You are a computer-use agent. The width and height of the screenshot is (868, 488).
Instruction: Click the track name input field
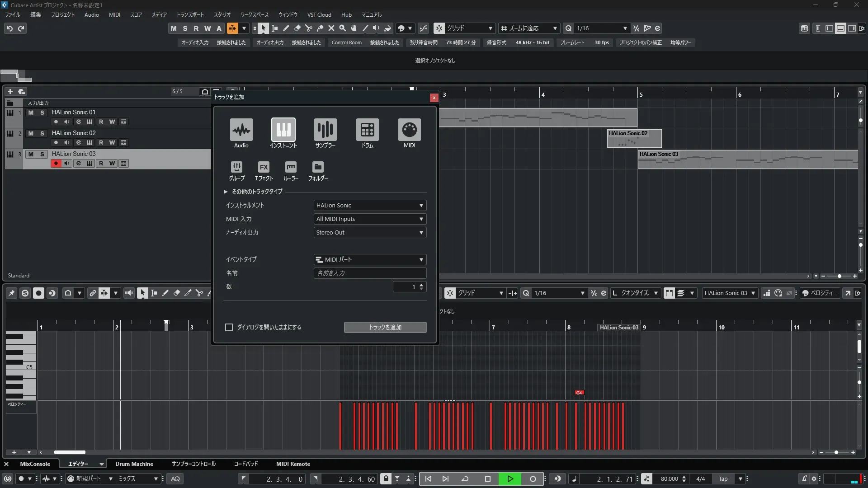coord(370,273)
